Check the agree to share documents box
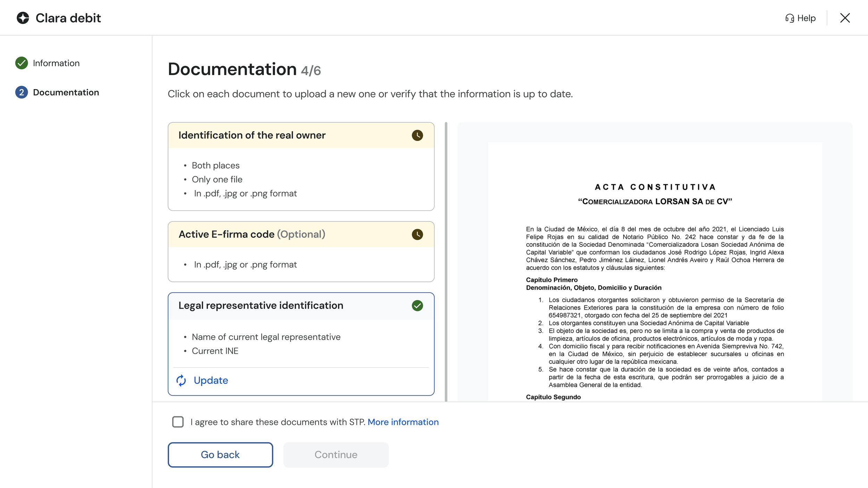This screenshot has height=488, width=868. (178, 422)
